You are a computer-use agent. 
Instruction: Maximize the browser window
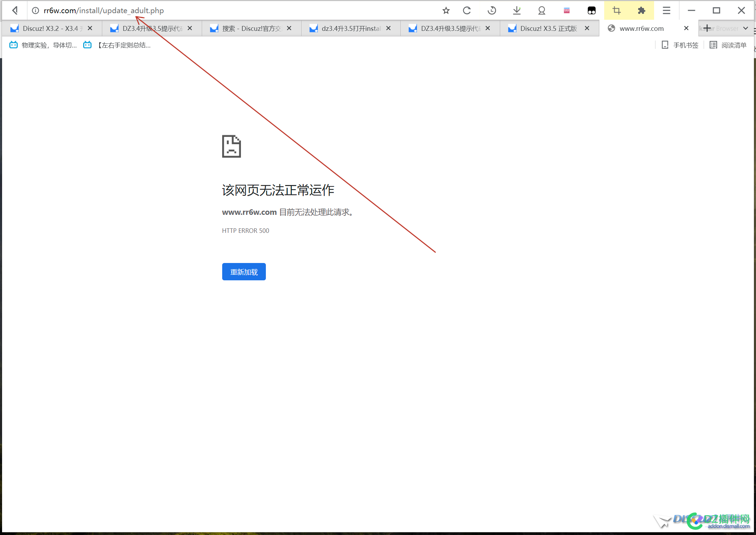click(x=716, y=11)
